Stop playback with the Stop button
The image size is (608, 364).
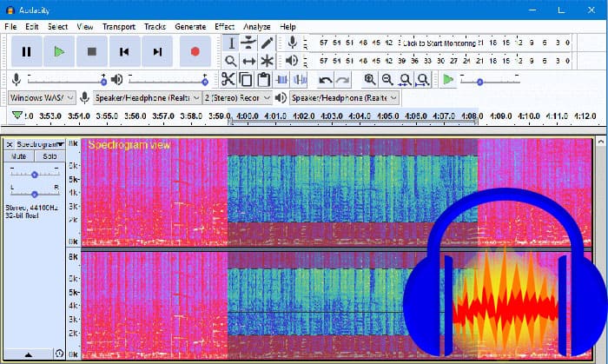tap(91, 51)
